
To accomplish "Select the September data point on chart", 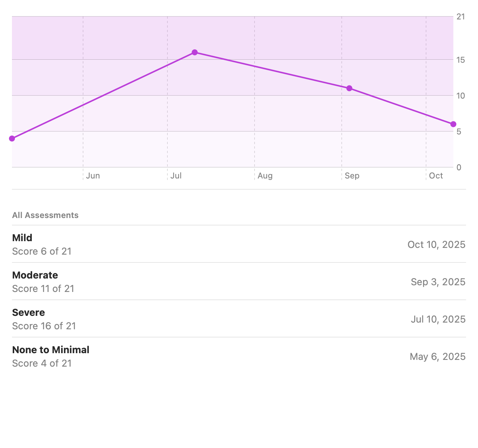I will (x=349, y=88).
